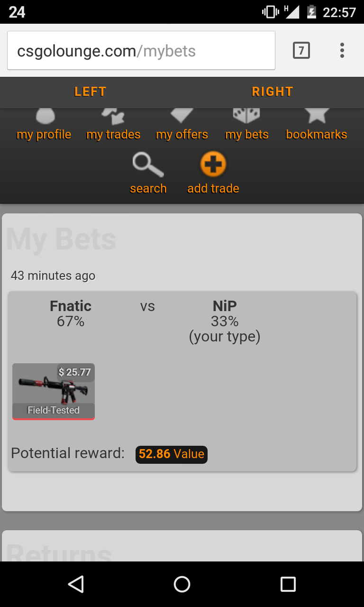The image size is (364, 607).
Task: Tap the search magnifier icon
Action: [x=148, y=165]
